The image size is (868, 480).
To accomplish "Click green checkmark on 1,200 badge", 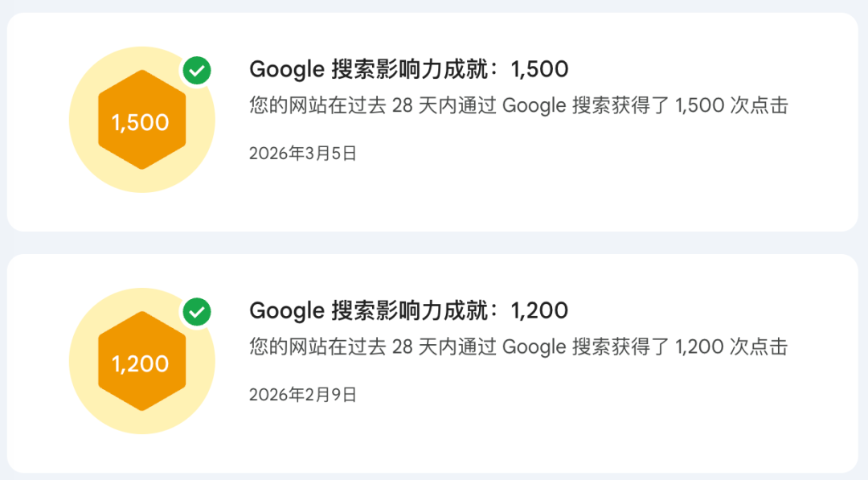I will point(197,312).
